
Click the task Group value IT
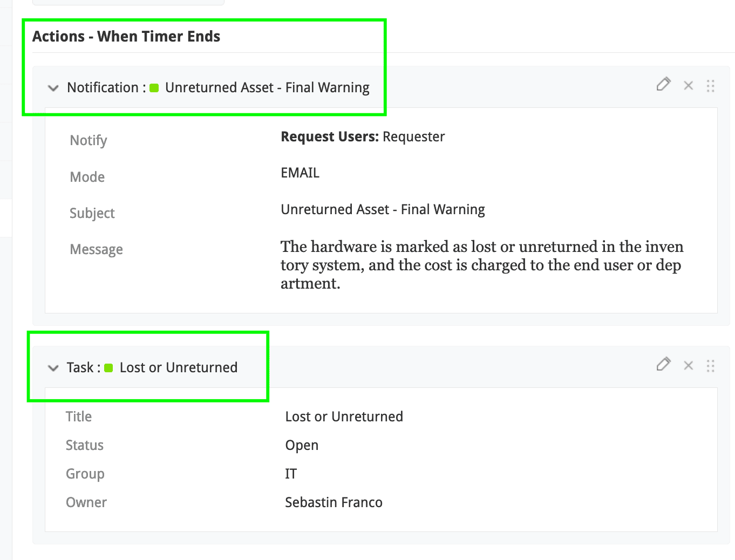(x=291, y=474)
